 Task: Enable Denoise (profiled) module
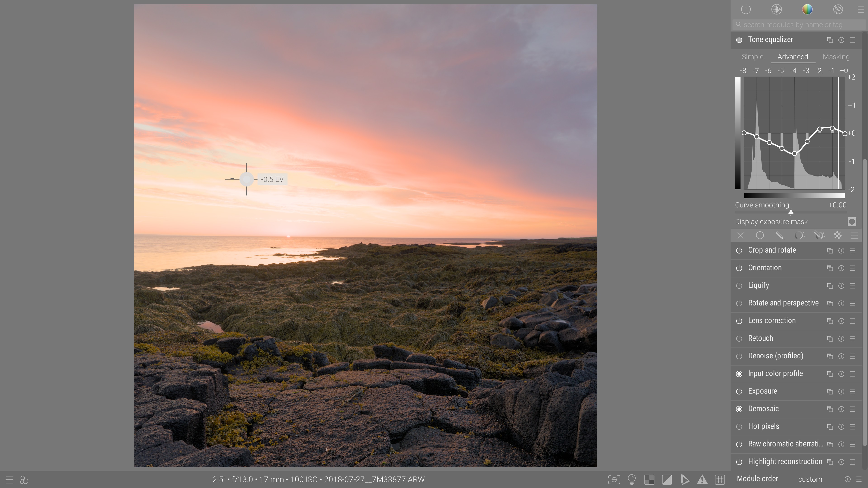739,356
